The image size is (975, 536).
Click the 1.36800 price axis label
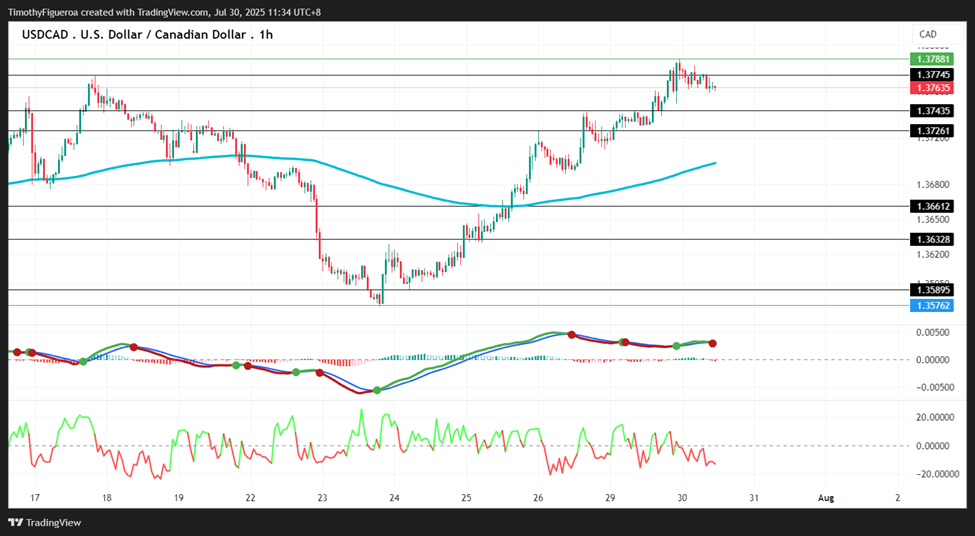pyautogui.click(x=933, y=185)
